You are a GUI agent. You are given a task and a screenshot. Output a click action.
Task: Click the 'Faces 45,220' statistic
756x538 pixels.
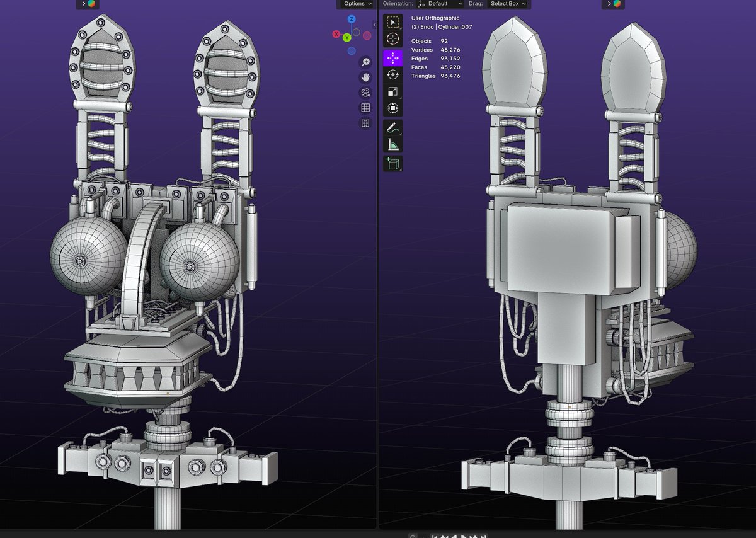435,67
